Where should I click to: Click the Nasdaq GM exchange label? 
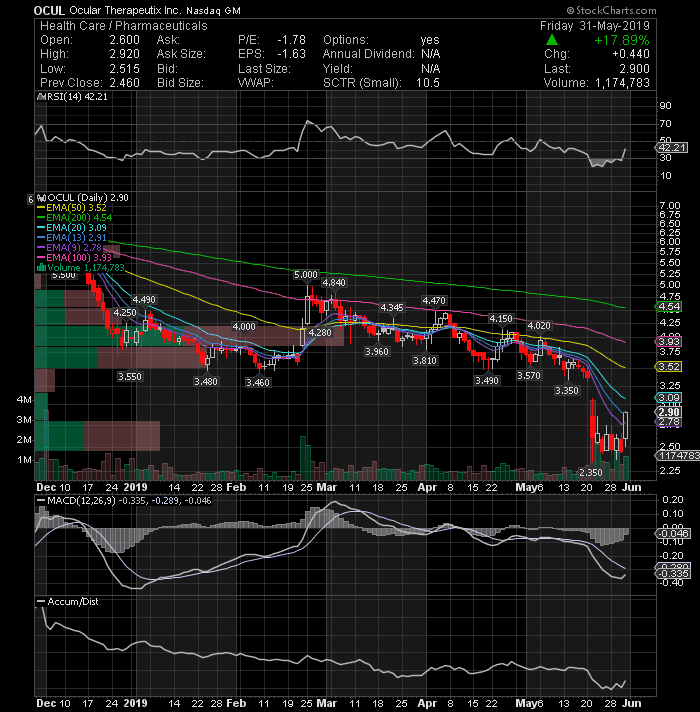pyautogui.click(x=213, y=10)
